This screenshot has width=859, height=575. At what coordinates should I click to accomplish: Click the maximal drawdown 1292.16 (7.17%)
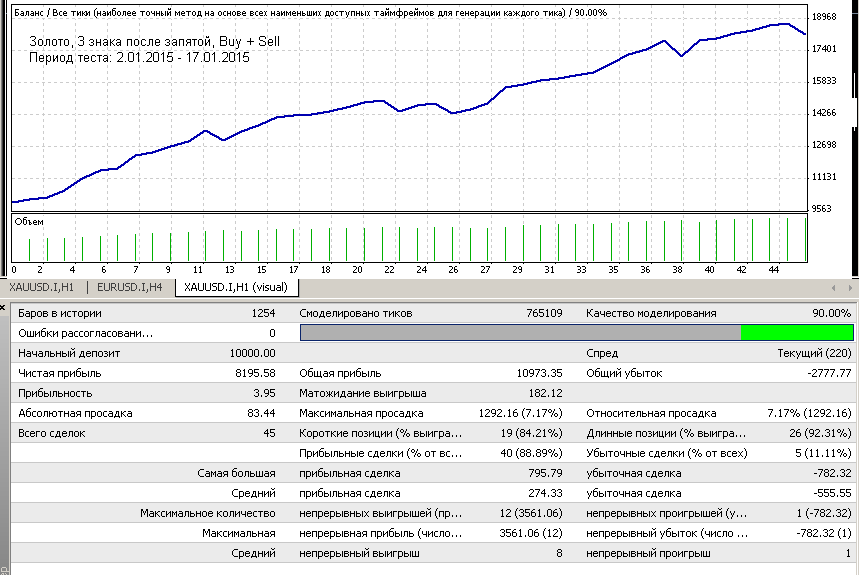tap(520, 413)
